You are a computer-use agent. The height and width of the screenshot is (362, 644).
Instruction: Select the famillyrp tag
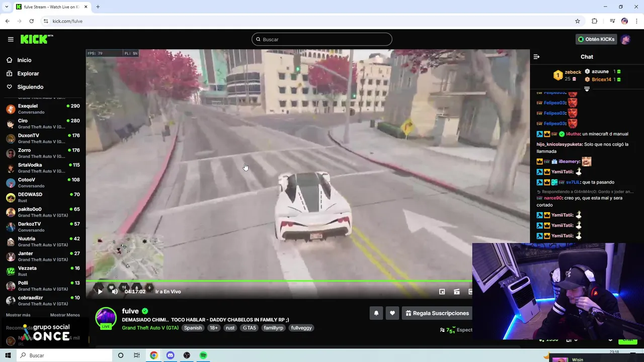274,328
